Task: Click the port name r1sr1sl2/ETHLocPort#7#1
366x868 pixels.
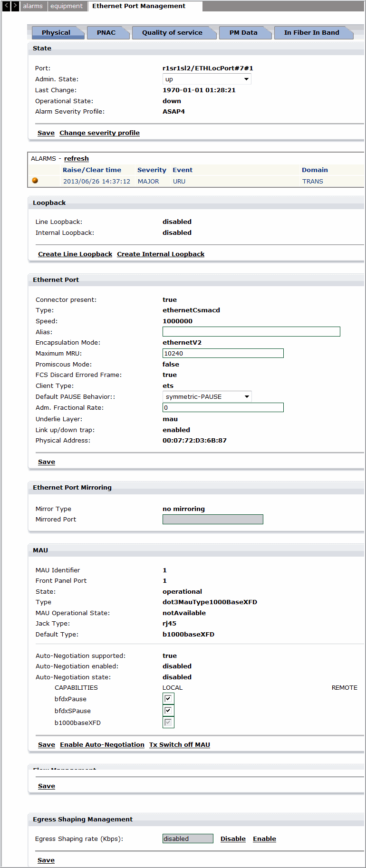Action: (208, 68)
